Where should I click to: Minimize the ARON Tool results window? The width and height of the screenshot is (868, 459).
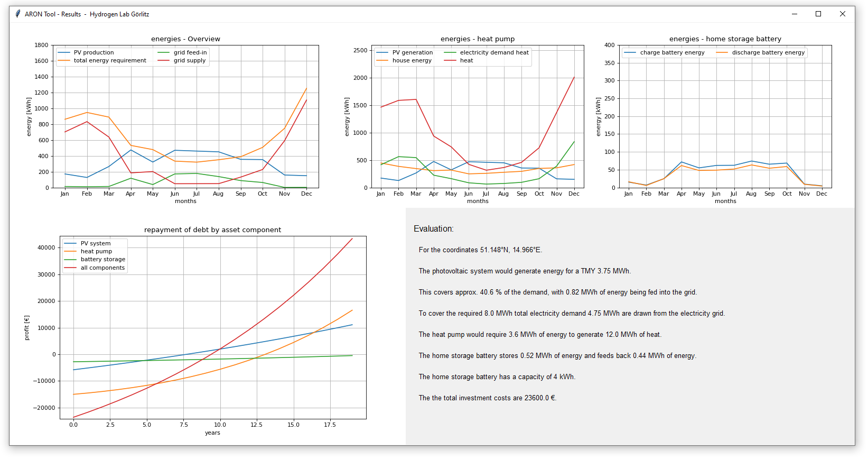click(x=795, y=14)
